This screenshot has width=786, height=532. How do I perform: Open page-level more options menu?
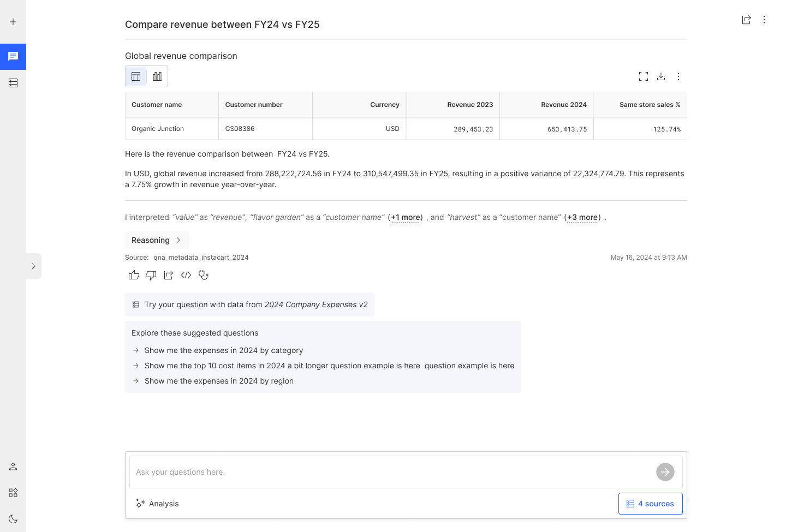point(764,20)
